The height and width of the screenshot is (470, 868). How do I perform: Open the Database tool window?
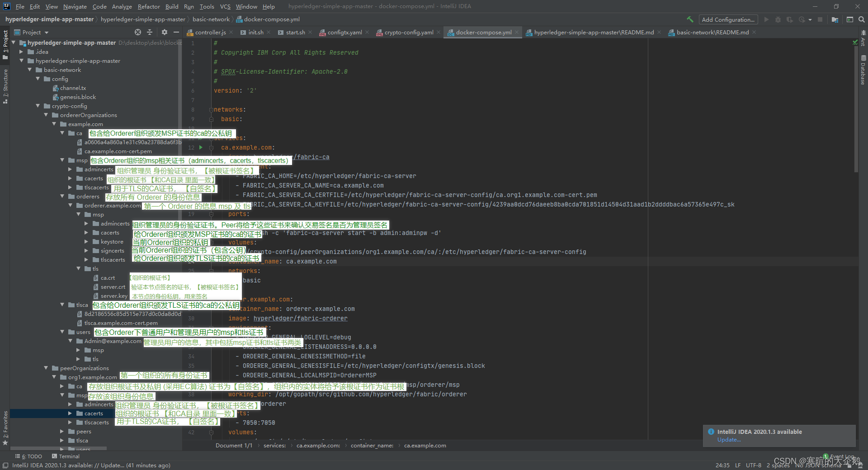point(863,70)
